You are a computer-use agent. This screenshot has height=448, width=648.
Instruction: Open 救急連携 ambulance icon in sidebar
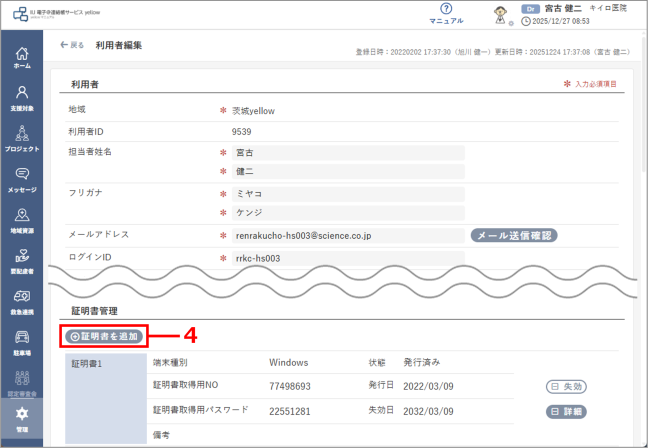pos(21,302)
